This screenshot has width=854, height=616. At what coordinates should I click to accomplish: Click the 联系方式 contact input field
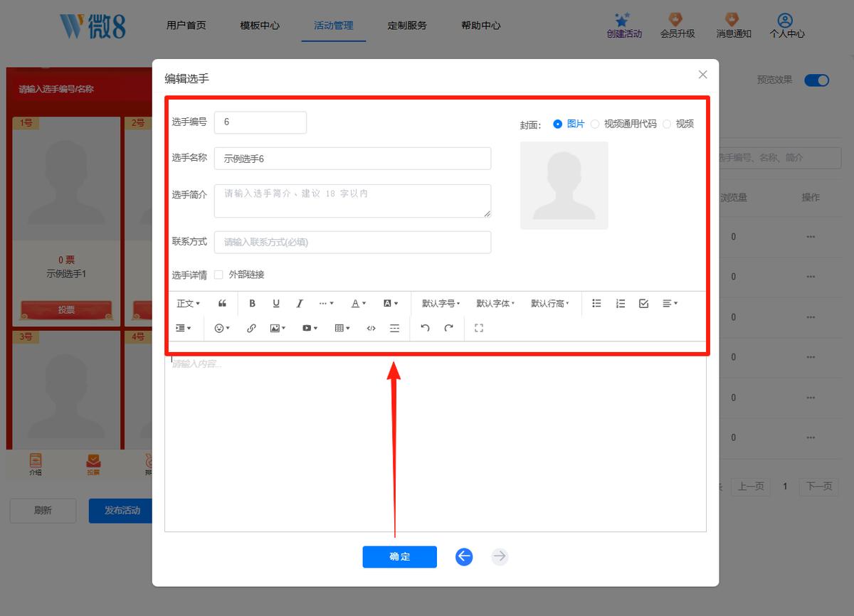[352, 242]
